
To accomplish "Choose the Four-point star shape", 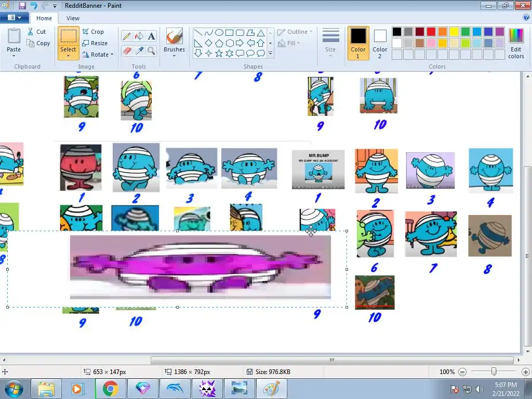I will [209, 54].
